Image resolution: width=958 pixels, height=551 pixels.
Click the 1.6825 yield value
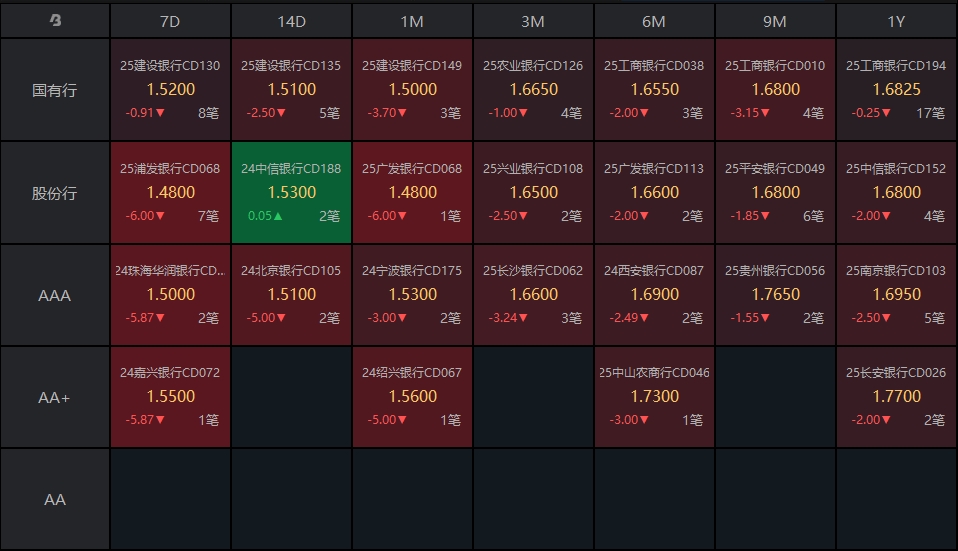pyautogui.click(x=896, y=89)
